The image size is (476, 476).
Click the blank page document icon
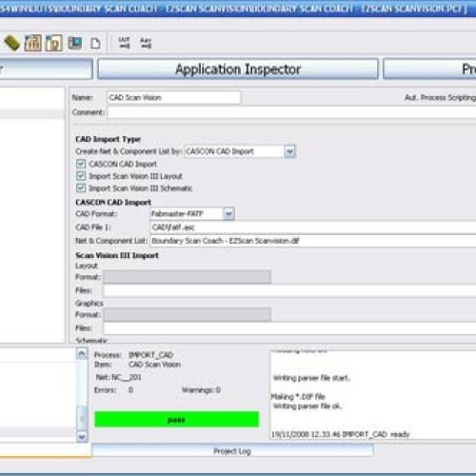click(95, 44)
